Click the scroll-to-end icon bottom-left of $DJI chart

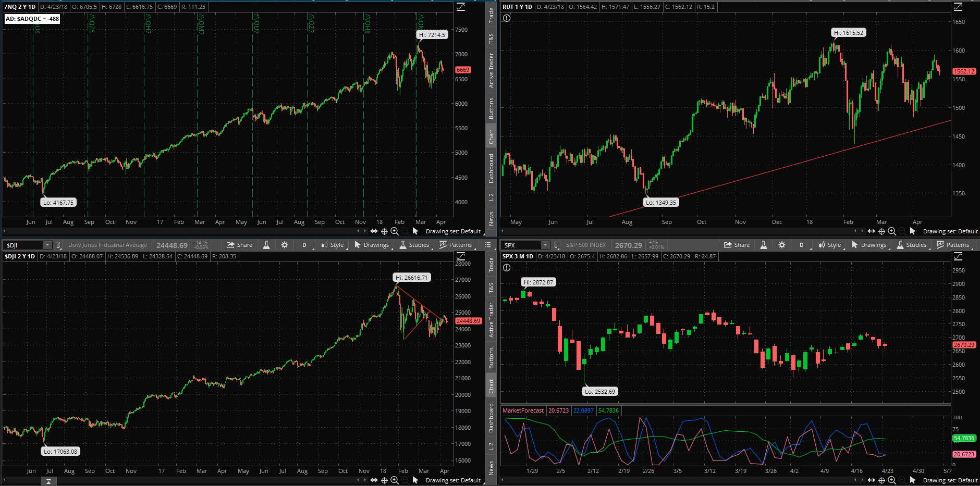click(48, 482)
